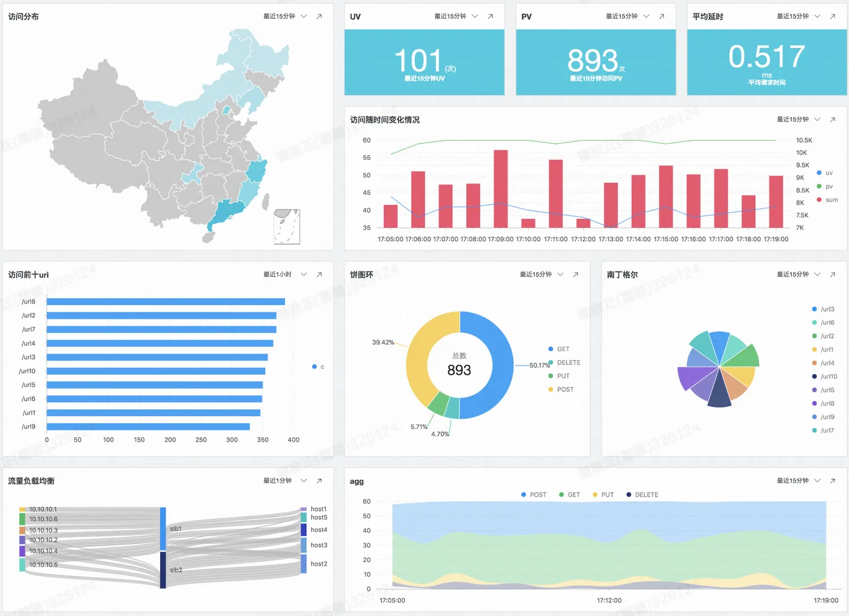Toggle /url2 in 南丁格尔 legend
The image size is (849, 616).
click(824, 336)
